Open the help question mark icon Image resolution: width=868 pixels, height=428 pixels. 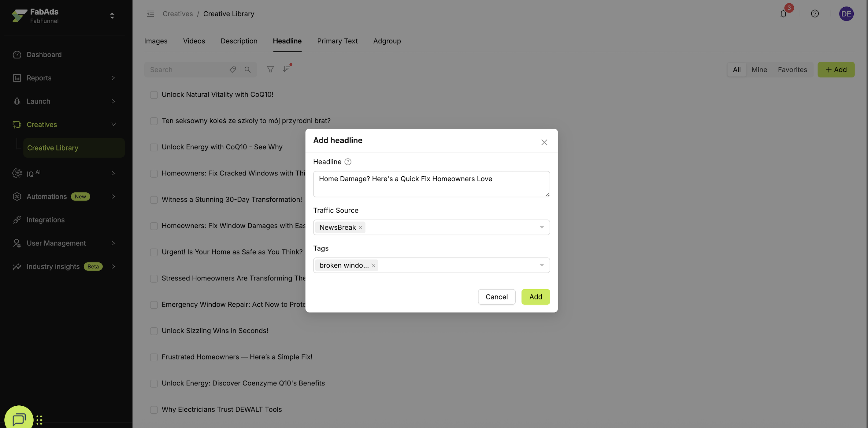pos(814,14)
